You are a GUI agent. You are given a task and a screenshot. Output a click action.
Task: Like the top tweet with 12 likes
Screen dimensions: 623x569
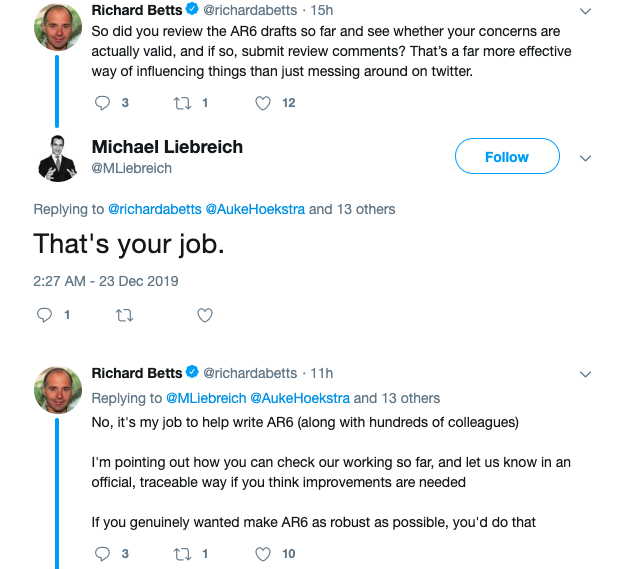tap(263, 102)
